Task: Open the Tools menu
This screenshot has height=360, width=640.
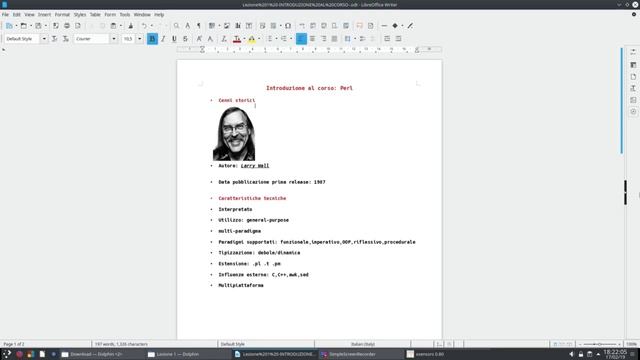Action: pyautogui.click(x=125, y=15)
